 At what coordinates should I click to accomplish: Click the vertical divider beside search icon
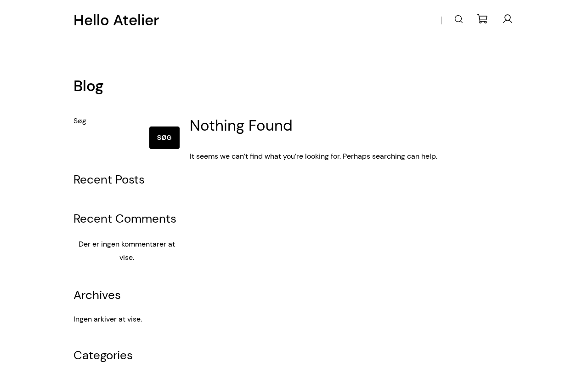[x=441, y=20]
